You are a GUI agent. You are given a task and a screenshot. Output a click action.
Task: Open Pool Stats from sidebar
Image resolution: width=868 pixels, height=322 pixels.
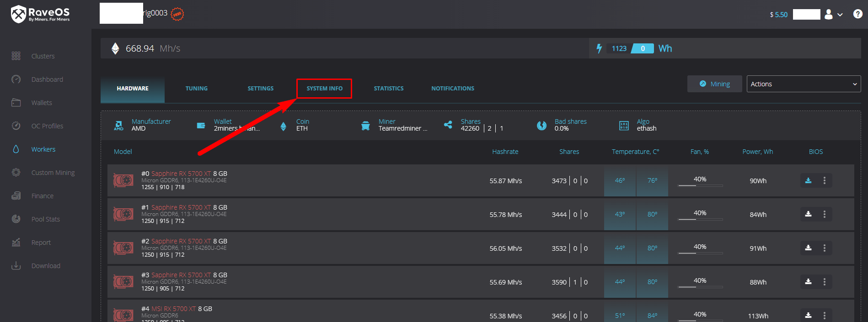tap(45, 219)
